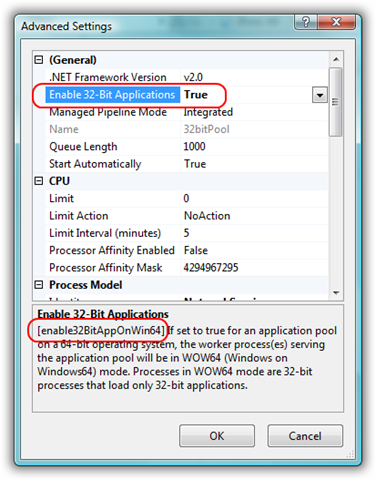The width and height of the screenshot is (376, 480).
Task: Collapse the (General) section
Action: coord(39,60)
